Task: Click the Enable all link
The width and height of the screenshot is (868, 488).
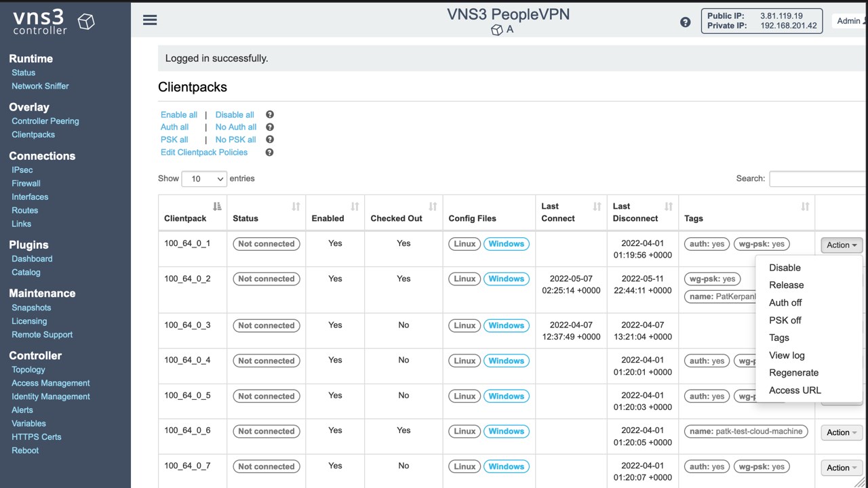Action: tap(179, 115)
